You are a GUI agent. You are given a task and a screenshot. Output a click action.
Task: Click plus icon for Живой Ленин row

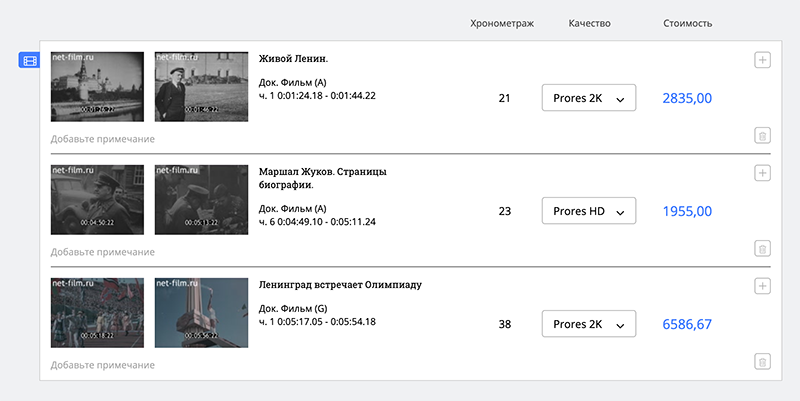(x=762, y=60)
